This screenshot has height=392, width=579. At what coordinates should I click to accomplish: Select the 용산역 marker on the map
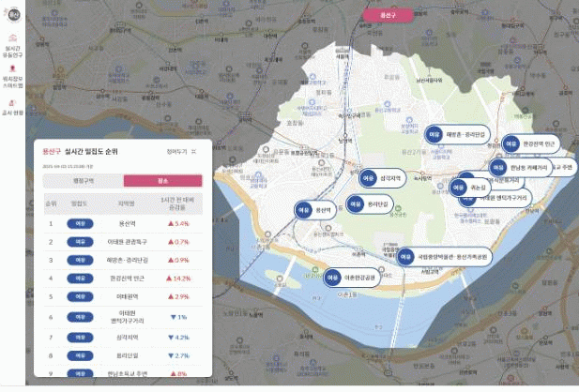coord(313,211)
